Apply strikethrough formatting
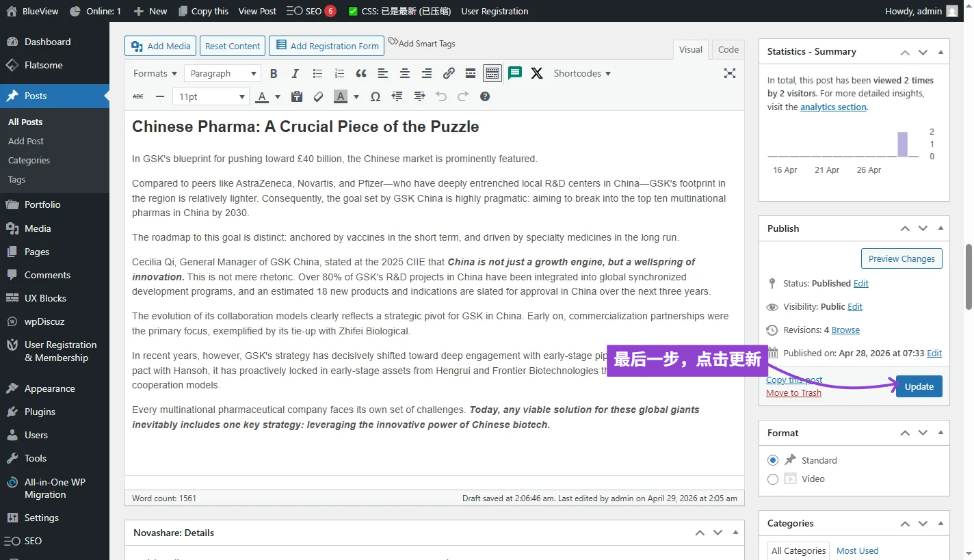Screen dimensions: 974x560 (138, 96)
